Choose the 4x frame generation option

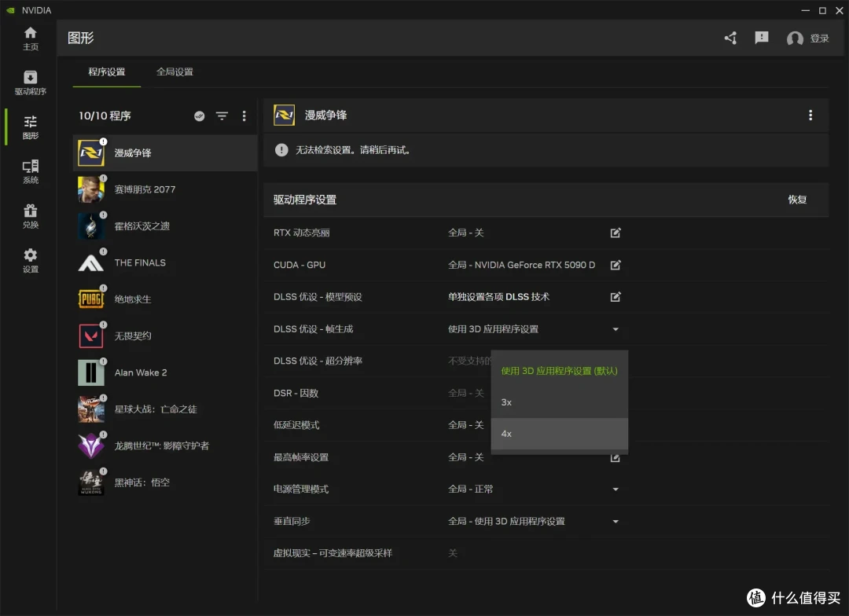(560, 434)
